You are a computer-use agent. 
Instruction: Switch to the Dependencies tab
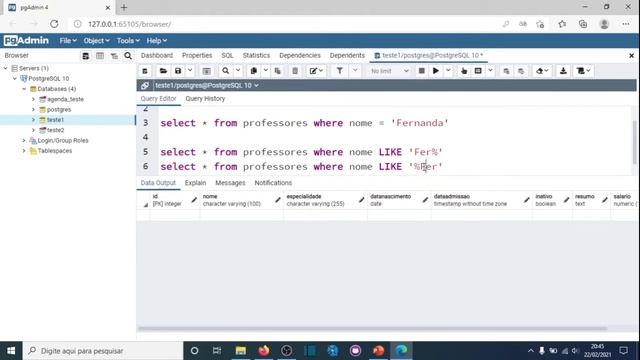point(300,56)
